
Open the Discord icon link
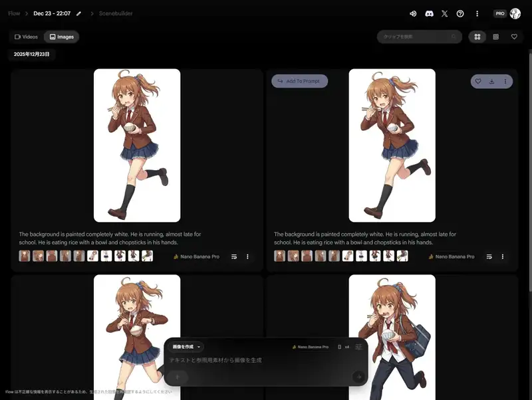429,13
